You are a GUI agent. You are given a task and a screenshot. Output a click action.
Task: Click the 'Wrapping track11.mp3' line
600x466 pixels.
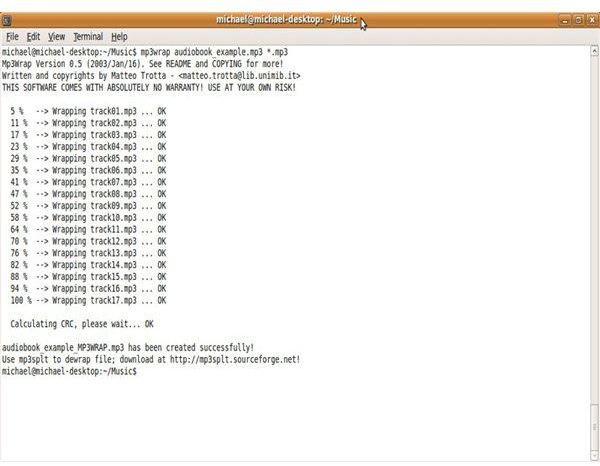(x=88, y=230)
